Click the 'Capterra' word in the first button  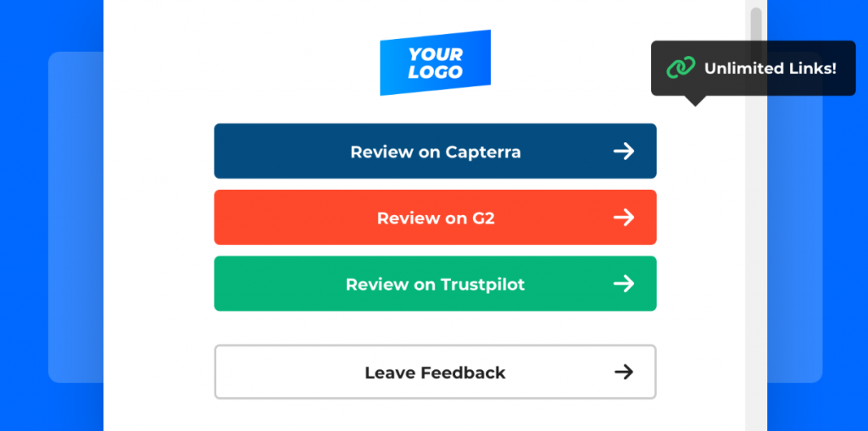click(482, 152)
